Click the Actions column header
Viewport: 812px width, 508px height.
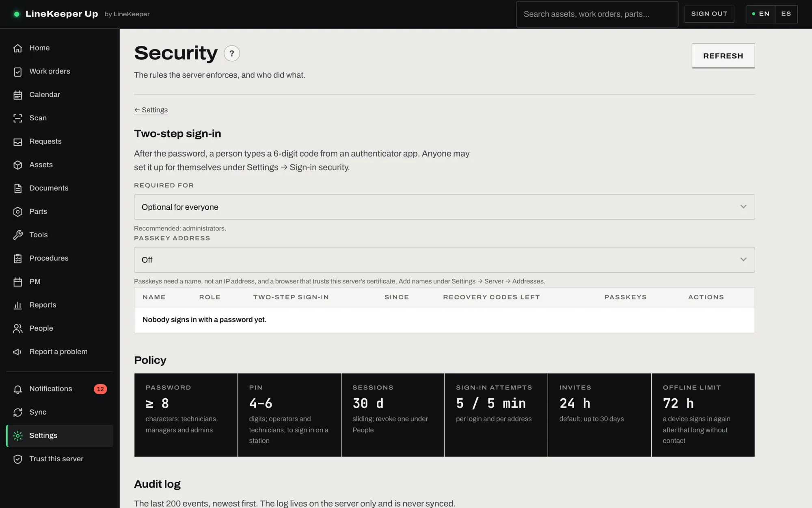pyautogui.click(x=706, y=297)
